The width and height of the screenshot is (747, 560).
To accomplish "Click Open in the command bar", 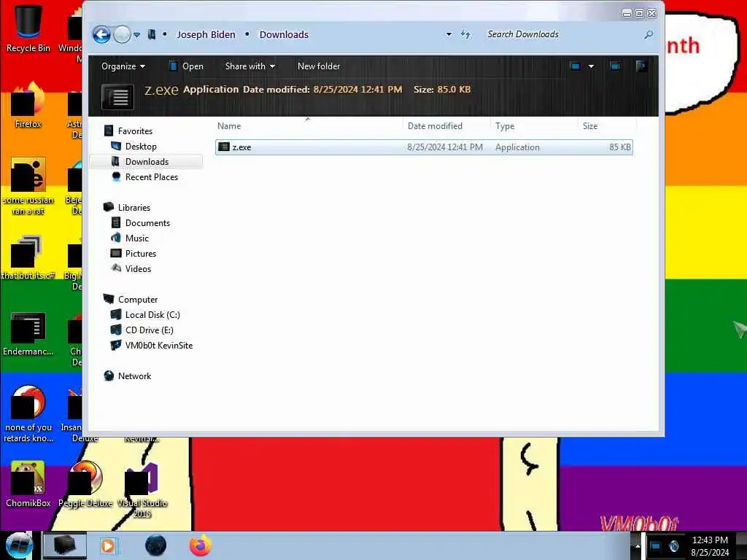I will (x=186, y=66).
